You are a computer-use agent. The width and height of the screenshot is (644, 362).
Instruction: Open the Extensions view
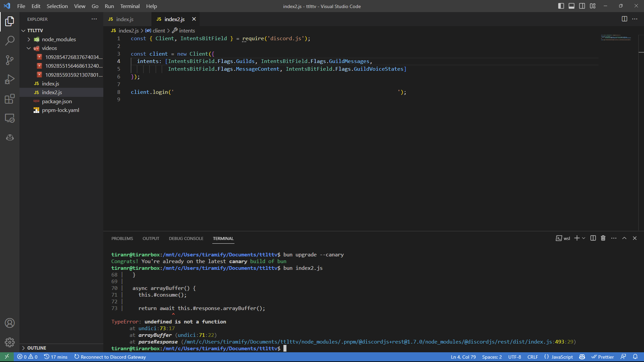(10, 99)
